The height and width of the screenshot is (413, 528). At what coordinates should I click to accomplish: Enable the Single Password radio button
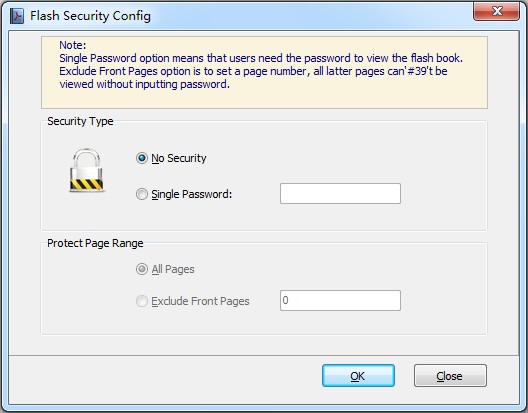tap(142, 194)
